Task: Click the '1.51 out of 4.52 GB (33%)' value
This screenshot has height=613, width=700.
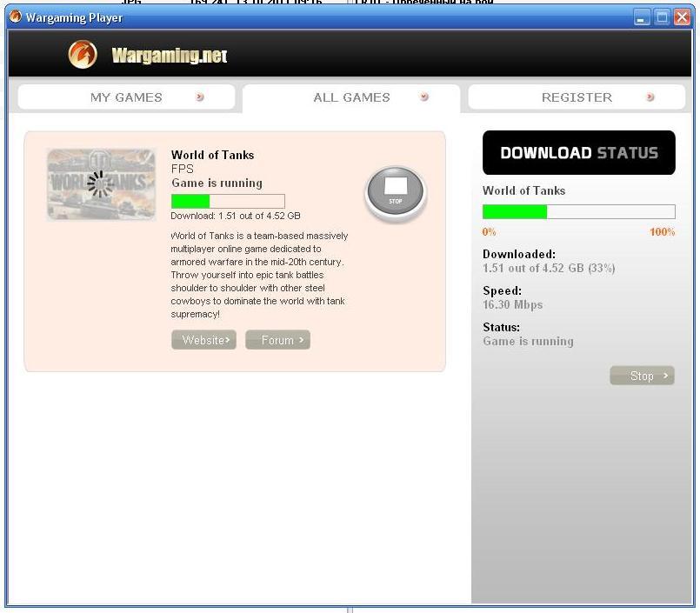Action: point(549,269)
